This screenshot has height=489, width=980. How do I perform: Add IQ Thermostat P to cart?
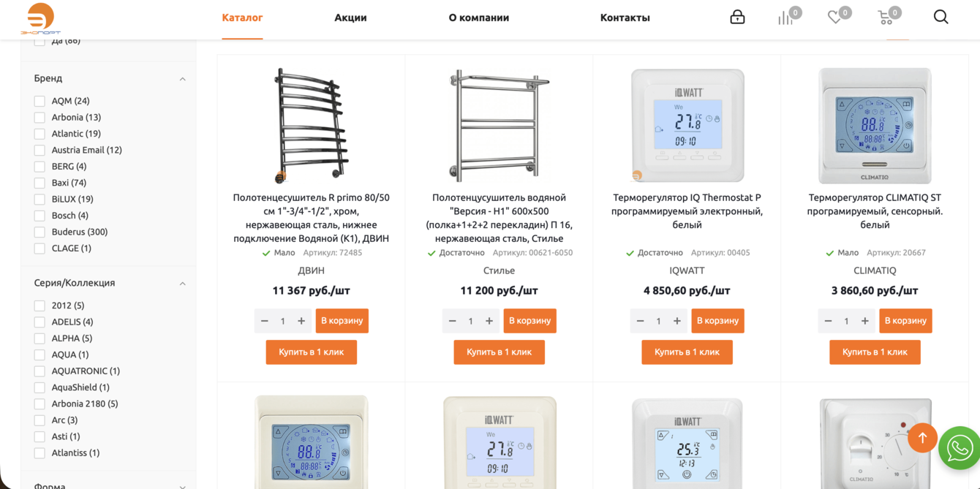[x=717, y=321]
